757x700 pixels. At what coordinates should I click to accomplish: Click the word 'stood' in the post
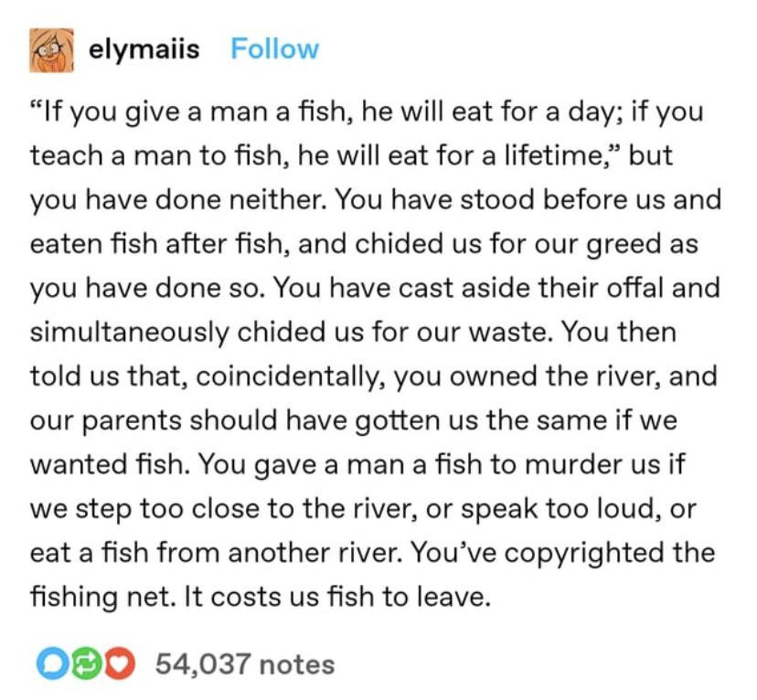point(497,200)
